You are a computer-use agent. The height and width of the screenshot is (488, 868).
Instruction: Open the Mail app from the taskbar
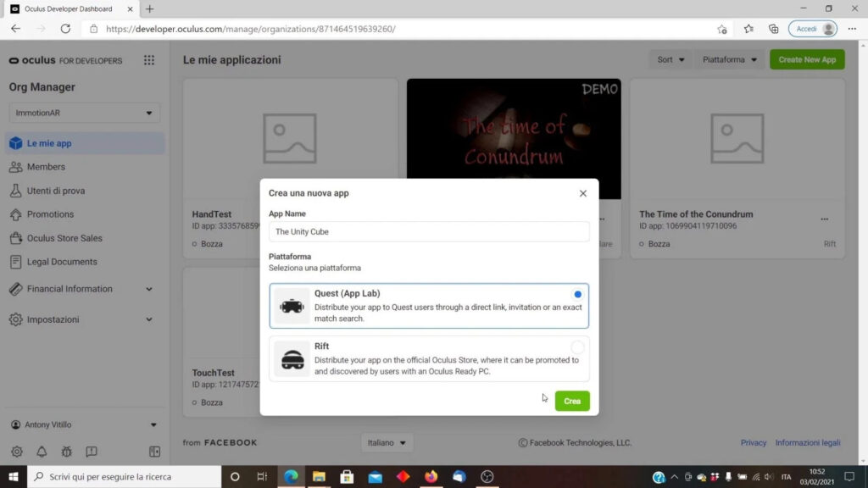pos(376,476)
